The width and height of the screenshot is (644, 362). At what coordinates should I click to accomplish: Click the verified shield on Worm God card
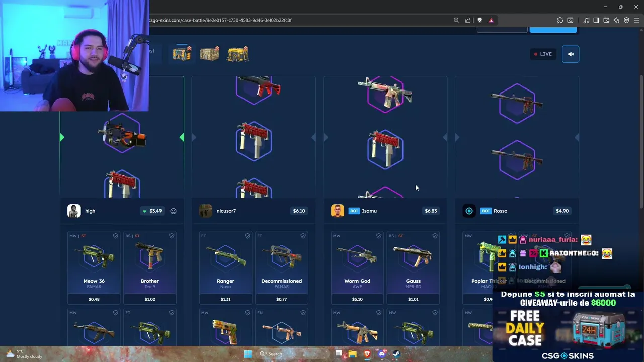(379, 236)
